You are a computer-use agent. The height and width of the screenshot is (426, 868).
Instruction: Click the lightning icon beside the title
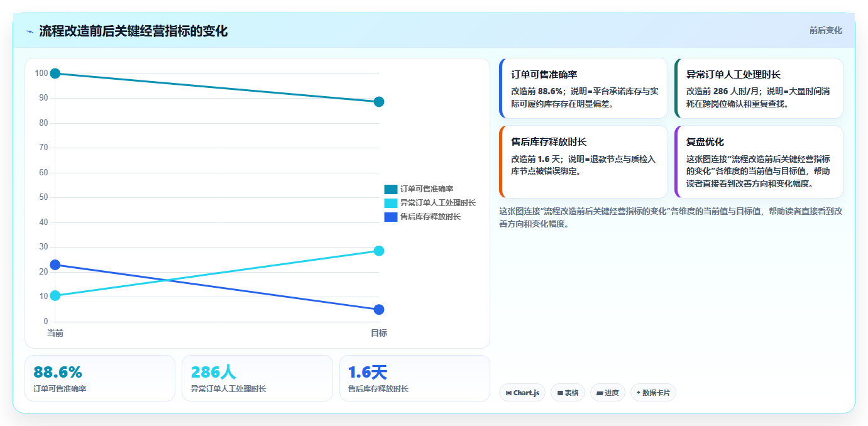[x=30, y=31]
